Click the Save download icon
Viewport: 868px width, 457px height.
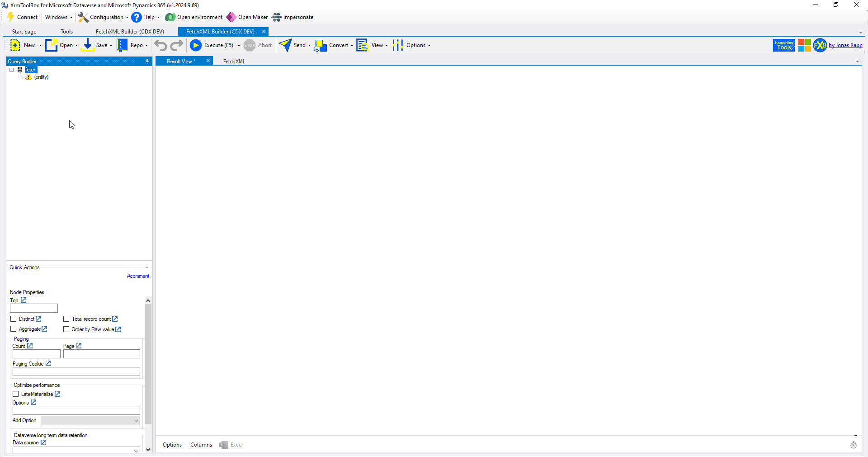[x=87, y=45]
